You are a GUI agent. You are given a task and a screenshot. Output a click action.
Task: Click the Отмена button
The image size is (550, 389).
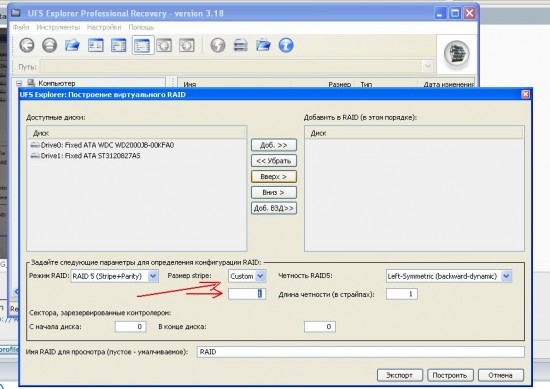coord(501,375)
